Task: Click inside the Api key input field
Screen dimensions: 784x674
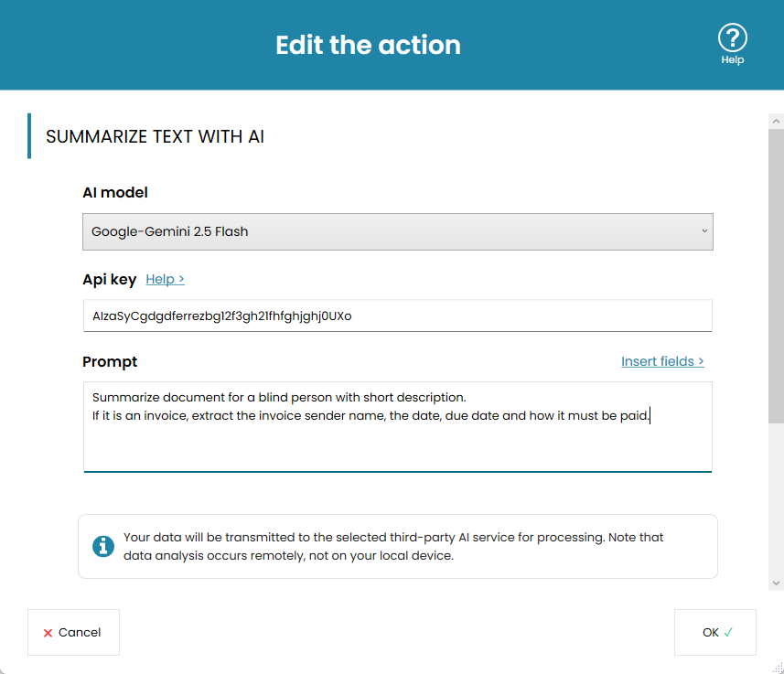Action: (398, 315)
